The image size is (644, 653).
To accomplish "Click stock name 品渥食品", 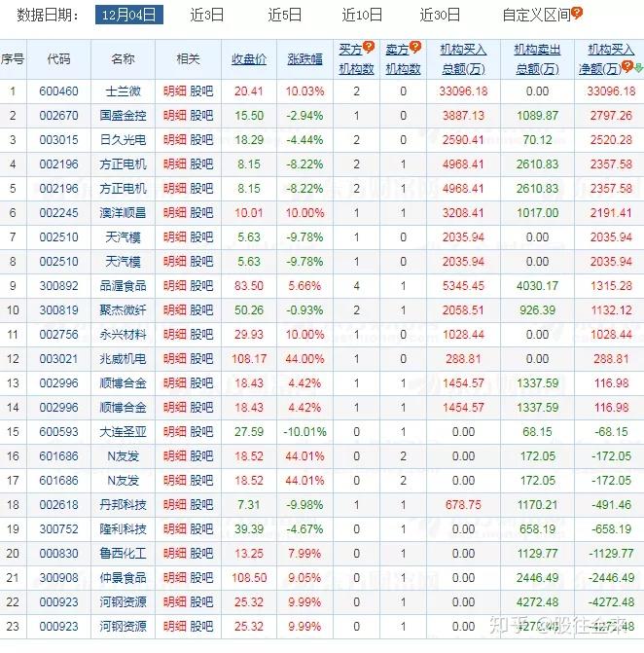I will click(x=123, y=286).
